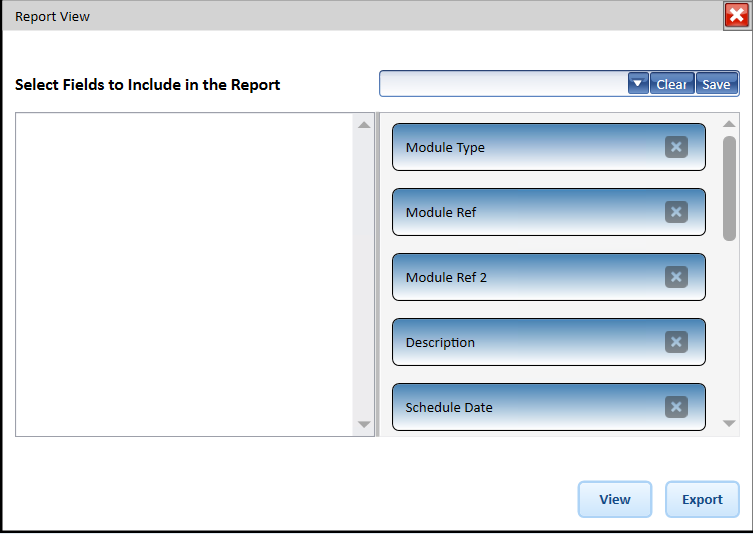
Task: Click the selected fields scroll up arrow
Action: (729, 124)
